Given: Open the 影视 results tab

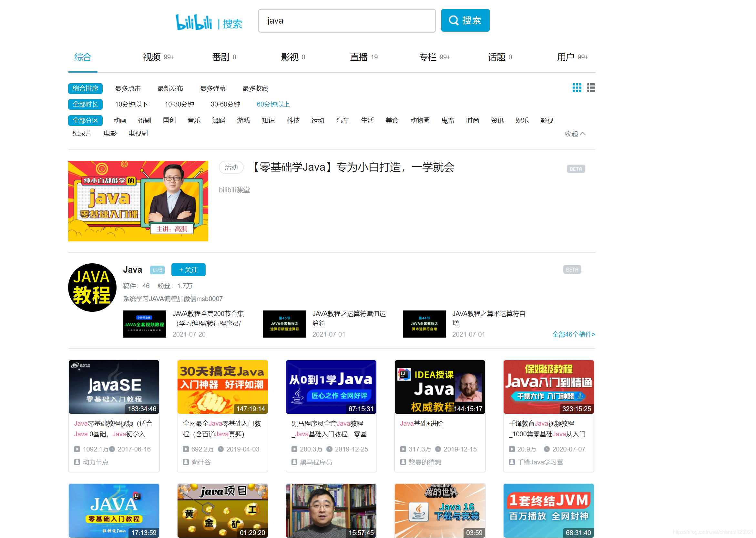Looking at the screenshot, I should click(293, 57).
